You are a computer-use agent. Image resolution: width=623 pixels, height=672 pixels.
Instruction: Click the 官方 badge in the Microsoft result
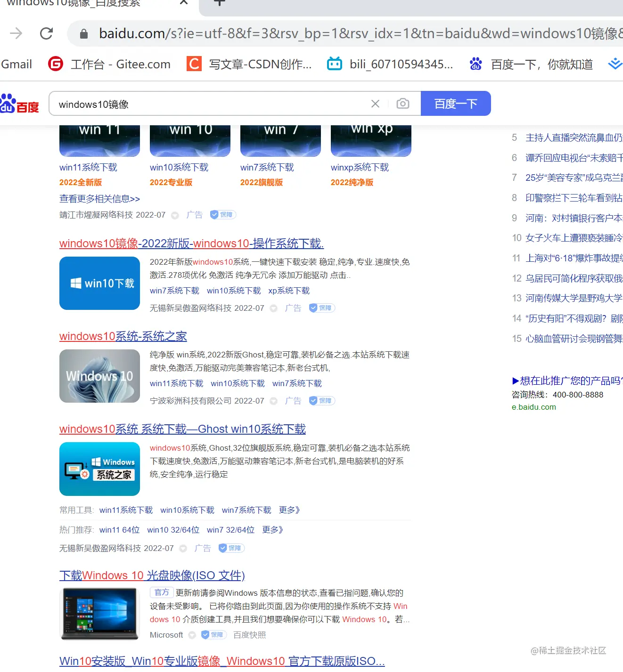pos(162,592)
